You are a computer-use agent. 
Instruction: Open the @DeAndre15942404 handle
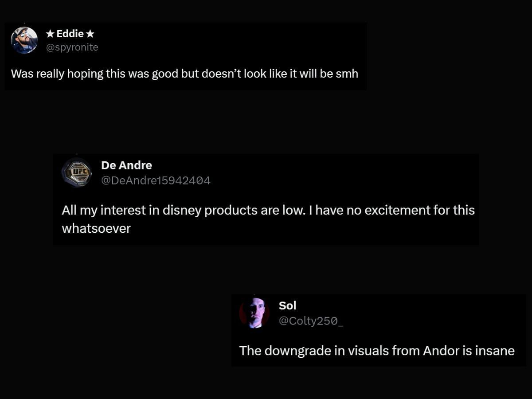(x=156, y=180)
